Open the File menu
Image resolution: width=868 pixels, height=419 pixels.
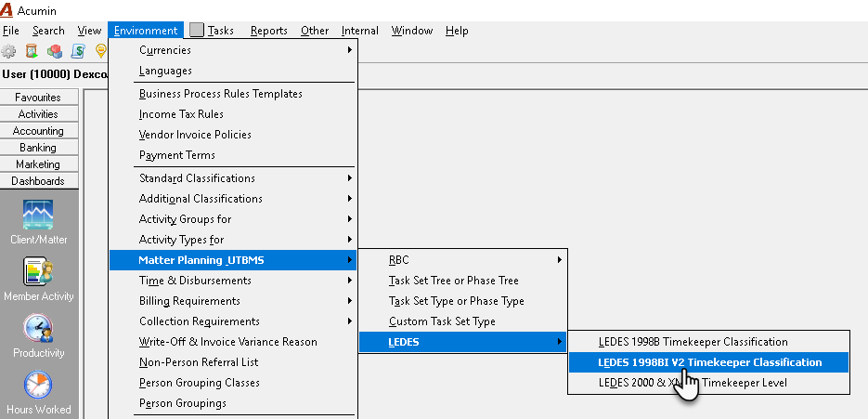(11, 31)
